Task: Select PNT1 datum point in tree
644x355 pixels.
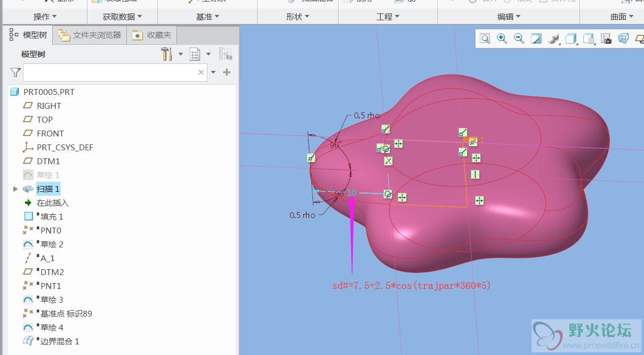Action: 51,286
